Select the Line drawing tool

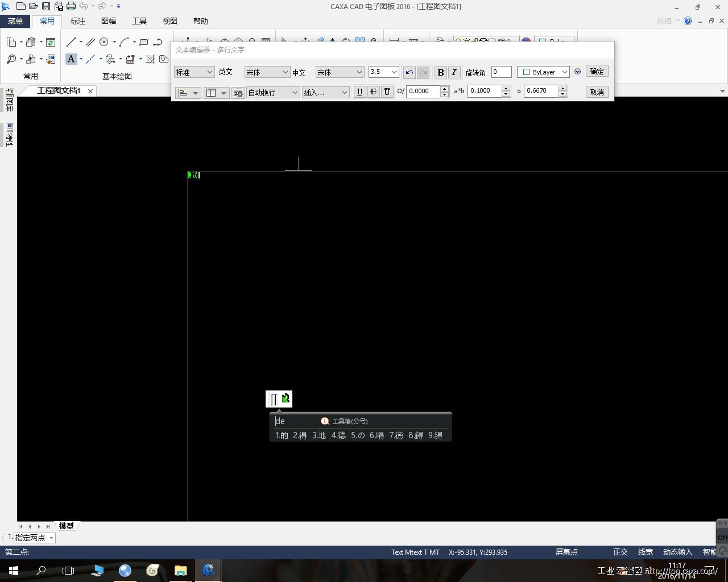point(71,42)
